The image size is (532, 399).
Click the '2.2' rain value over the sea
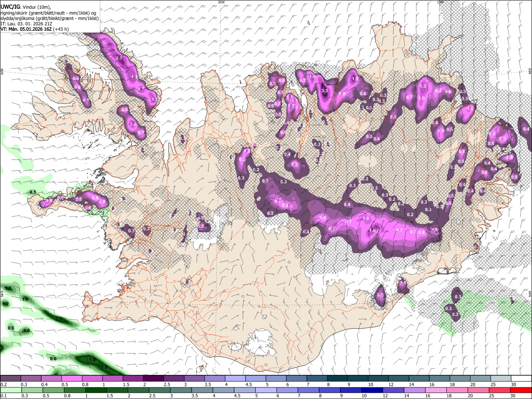(x=59, y=319)
